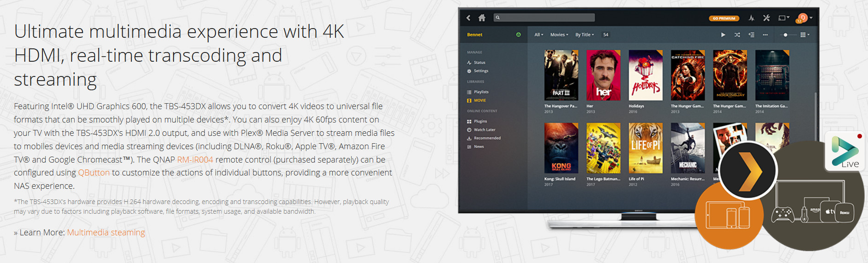Open Plex home via house icon
The height and width of the screenshot is (263, 868).
(482, 18)
